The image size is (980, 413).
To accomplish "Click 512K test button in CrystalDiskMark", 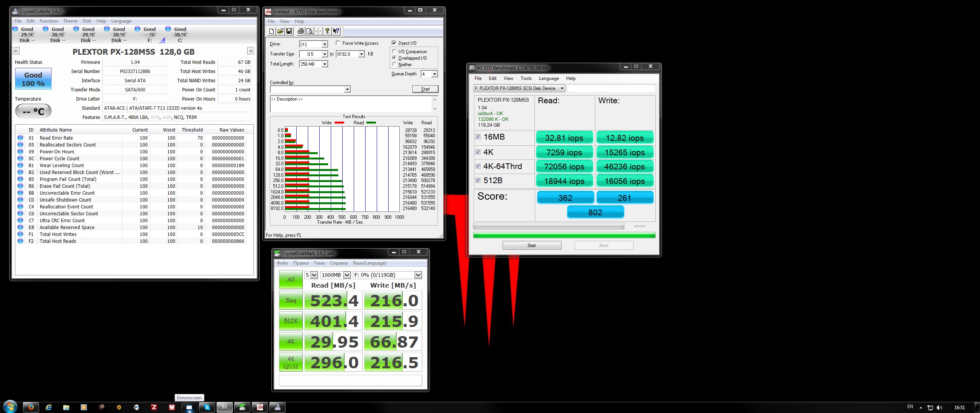I will point(291,321).
